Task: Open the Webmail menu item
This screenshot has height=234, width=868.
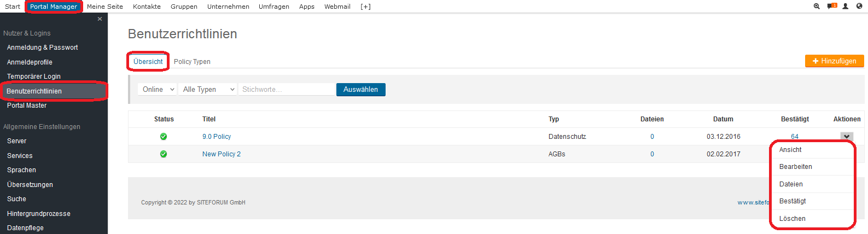Action: coord(337,7)
